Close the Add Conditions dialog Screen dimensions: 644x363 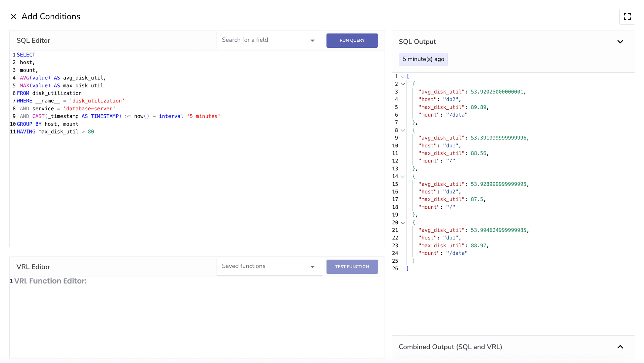click(14, 17)
